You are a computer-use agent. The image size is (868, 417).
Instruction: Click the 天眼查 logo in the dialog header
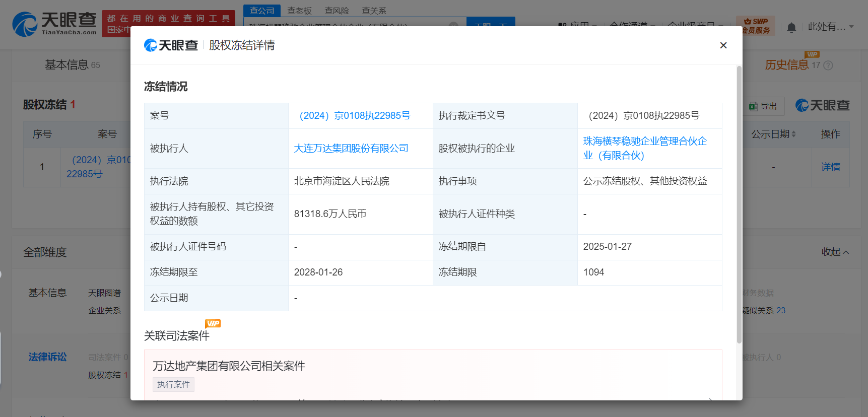(171, 45)
